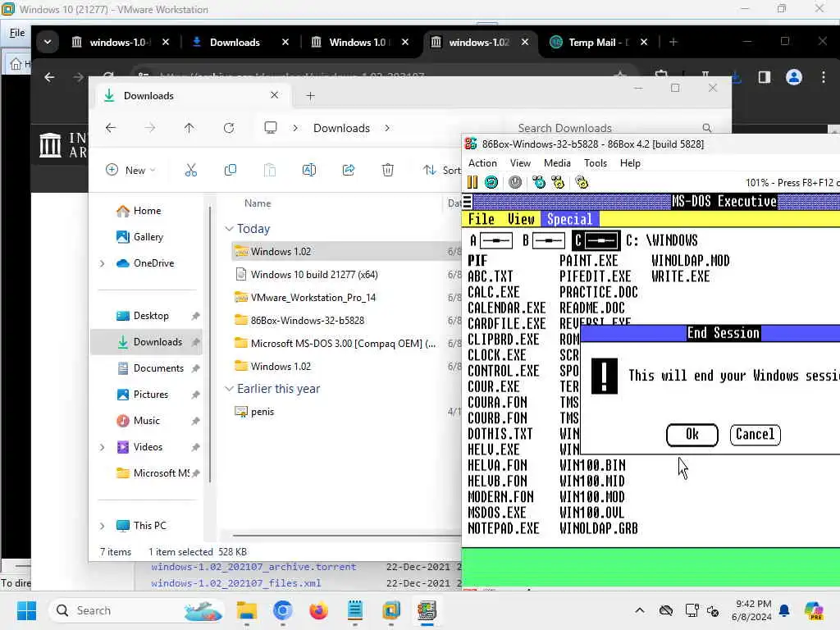
Task: Click Ok in End Session dialog
Action: coord(692,435)
